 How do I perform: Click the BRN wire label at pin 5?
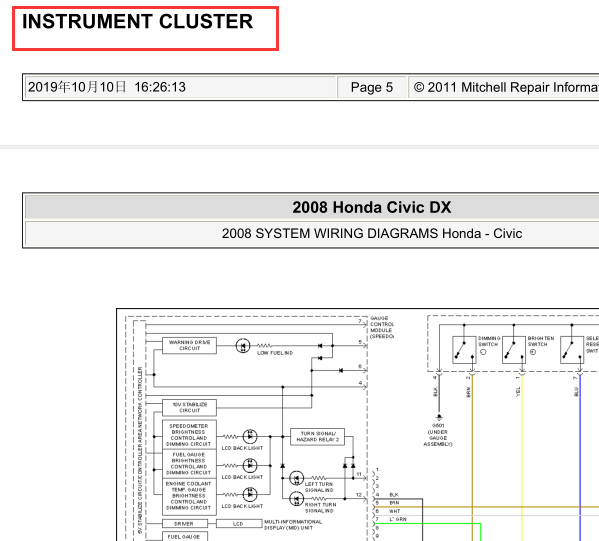394,503
